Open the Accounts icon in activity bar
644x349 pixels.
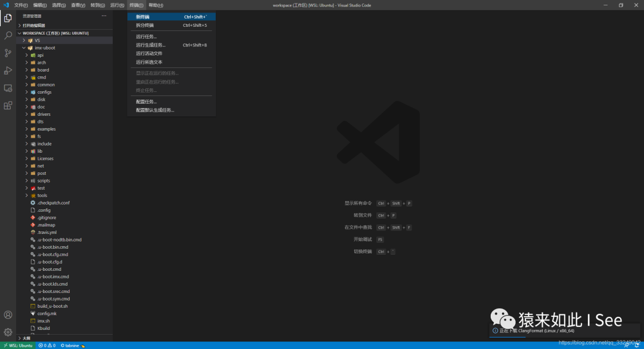coord(8,315)
